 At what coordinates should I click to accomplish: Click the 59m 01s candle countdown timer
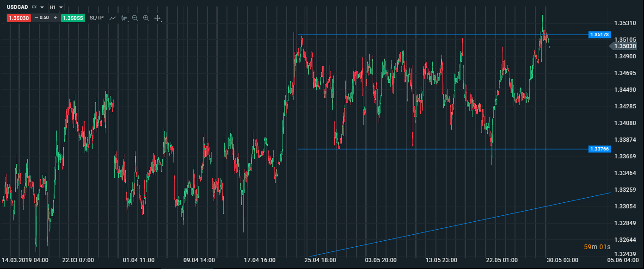coord(597,247)
